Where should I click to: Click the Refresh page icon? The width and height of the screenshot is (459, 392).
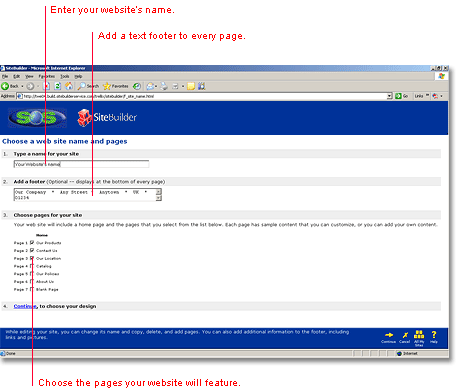point(58,86)
